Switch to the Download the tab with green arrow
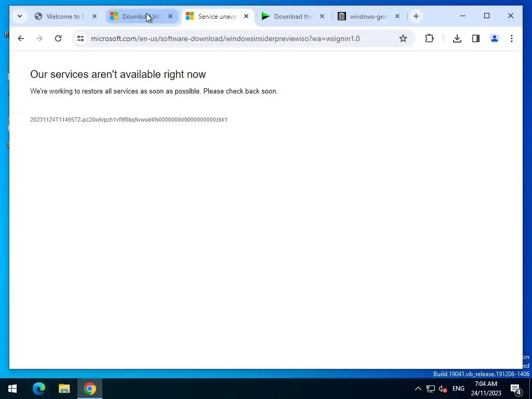Viewport: 532px width, 399px height. click(292, 16)
